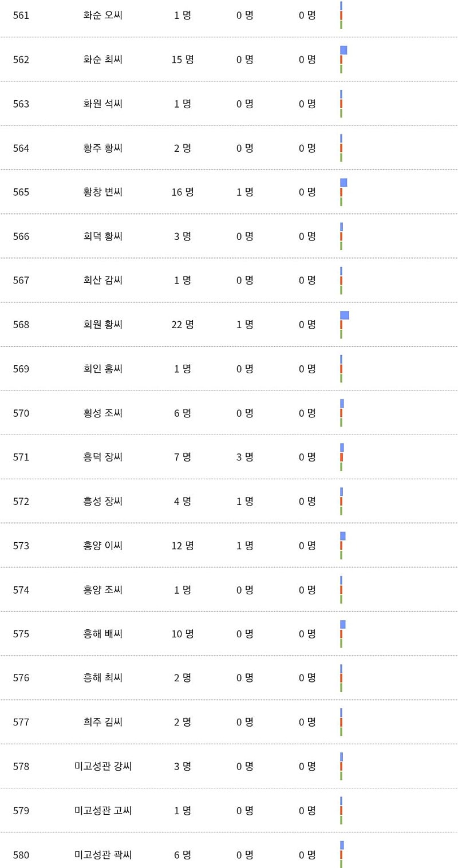Click the blue bar for 흥해 배씨
458x868 pixels.
pyautogui.click(x=343, y=624)
